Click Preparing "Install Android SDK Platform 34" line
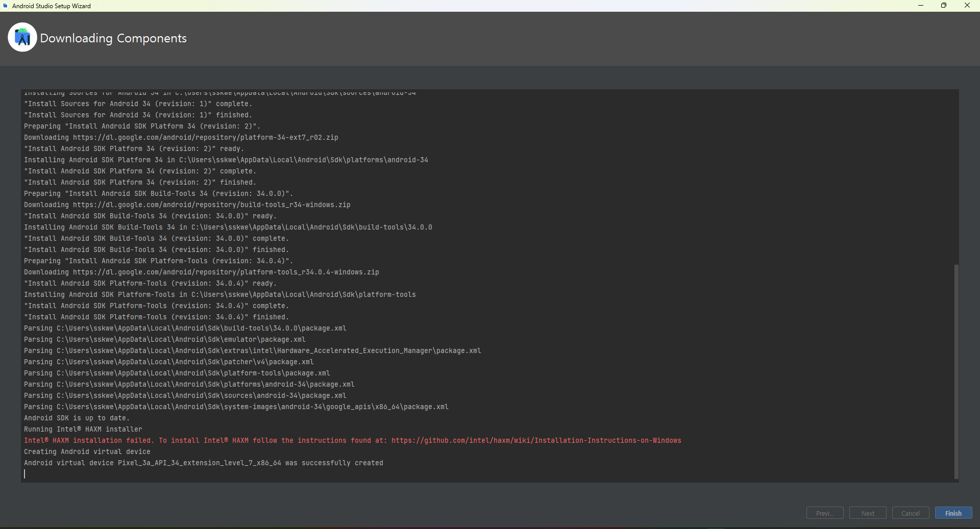This screenshot has height=529, width=980. pos(142,126)
